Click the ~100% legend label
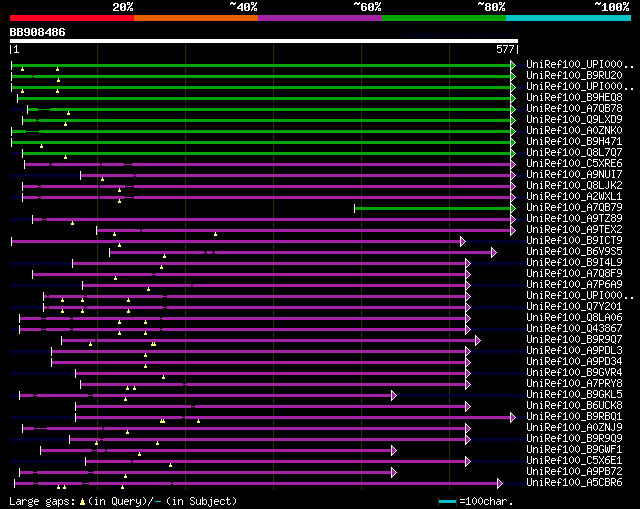 click(611, 7)
